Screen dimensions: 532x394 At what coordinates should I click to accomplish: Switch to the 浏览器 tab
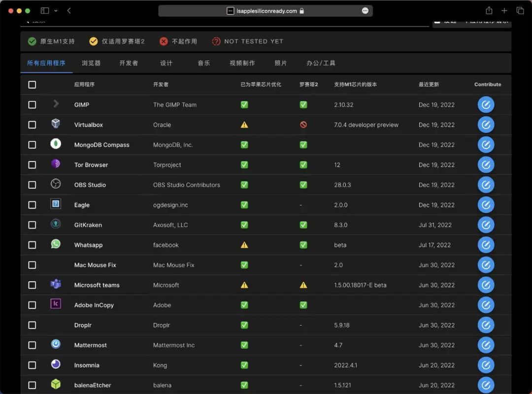click(x=91, y=63)
